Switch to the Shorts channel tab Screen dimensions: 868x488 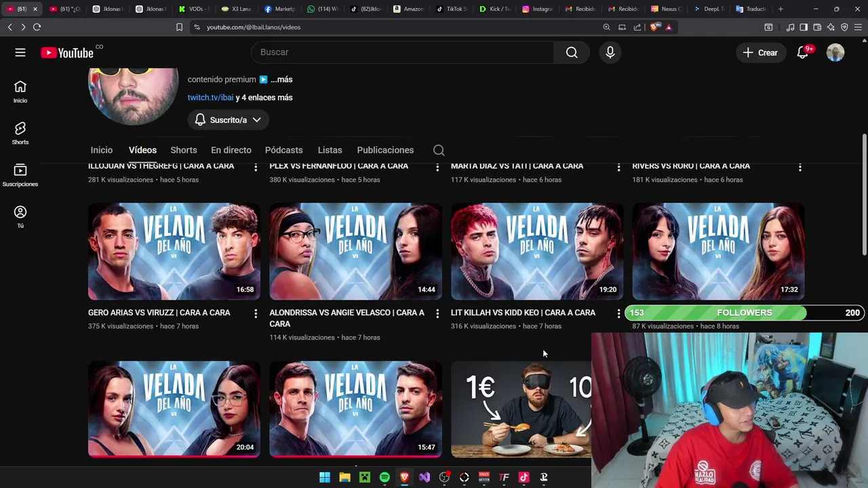(184, 150)
